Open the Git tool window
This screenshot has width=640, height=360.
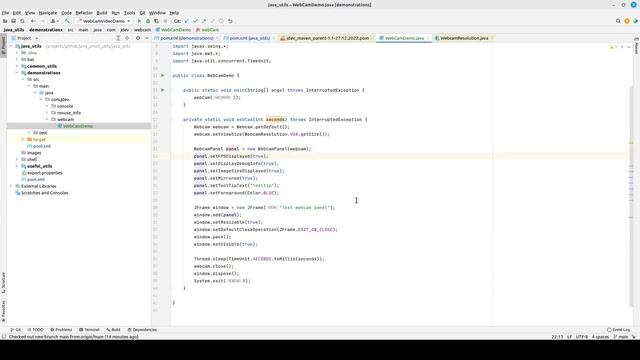click(x=16, y=329)
